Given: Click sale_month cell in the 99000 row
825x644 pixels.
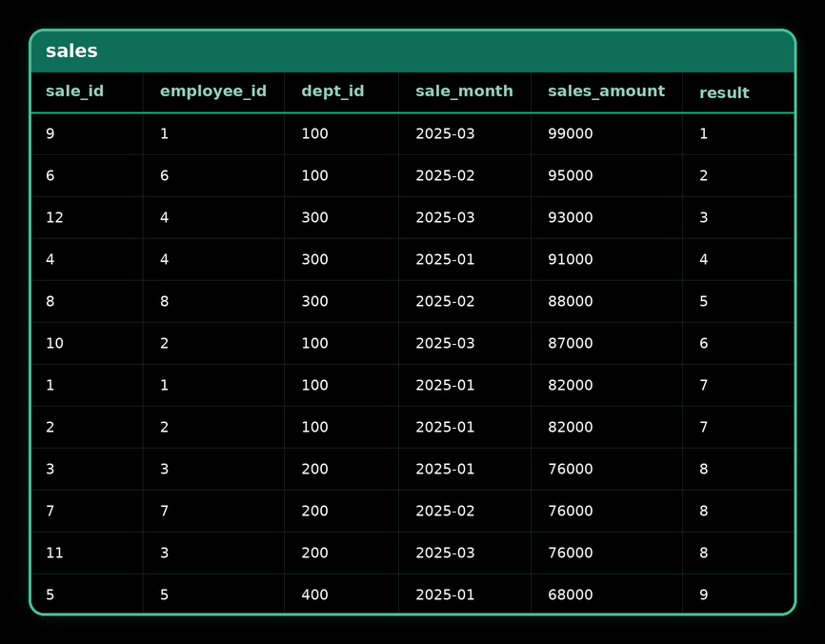Looking at the screenshot, I should click(x=445, y=133).
